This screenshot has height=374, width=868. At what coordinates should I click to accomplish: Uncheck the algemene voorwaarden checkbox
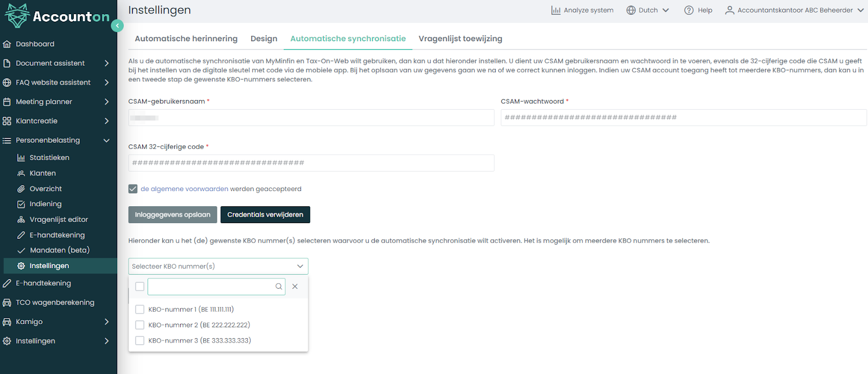pyautogui.click(x=133, y=189)
